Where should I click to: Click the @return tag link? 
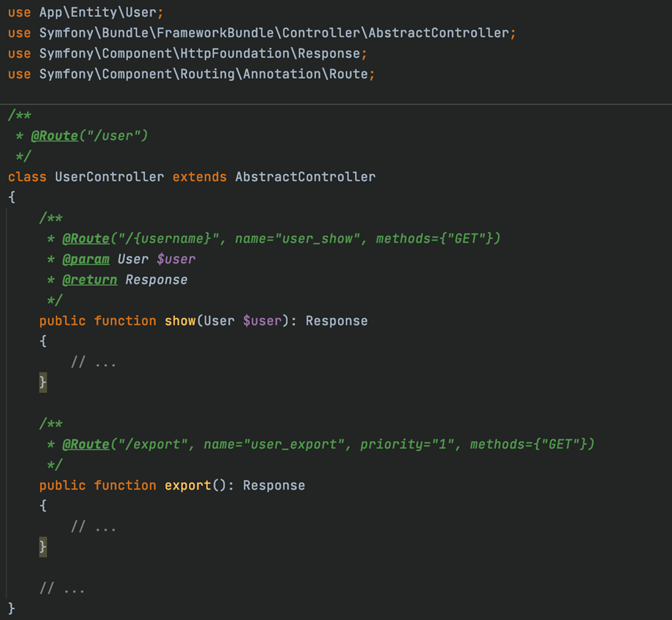click(x=89, y=280)
